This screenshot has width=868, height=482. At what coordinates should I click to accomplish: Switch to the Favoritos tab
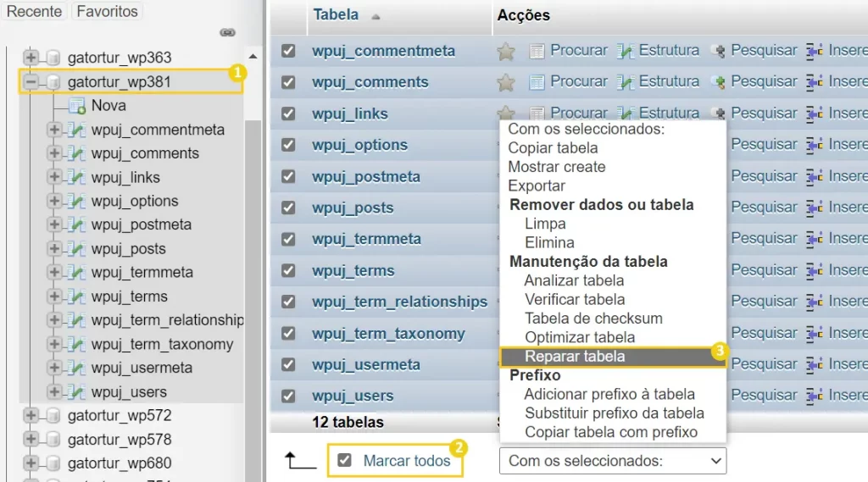click(108, 11)
